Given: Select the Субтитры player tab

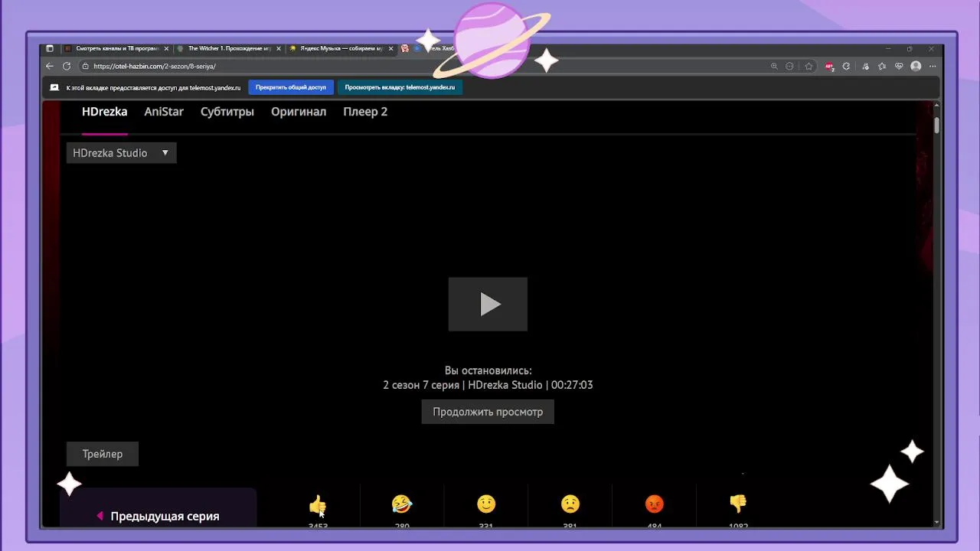Looking at the screenshot, I should pos(227,112).
